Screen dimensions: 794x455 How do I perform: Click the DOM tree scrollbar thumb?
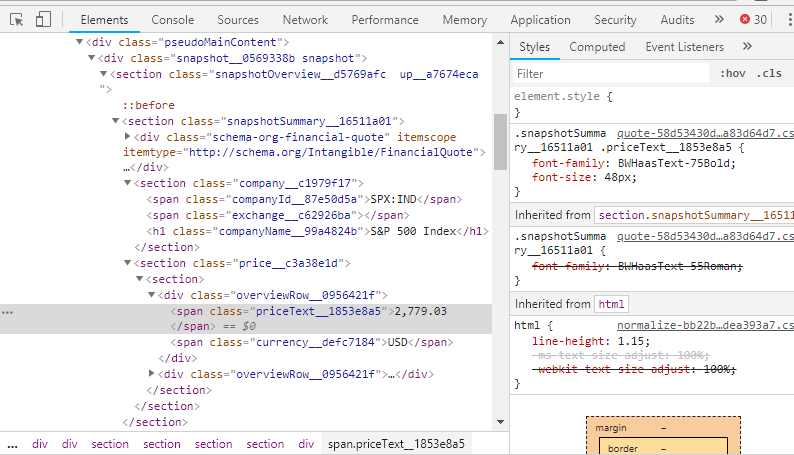(x=500, y=142)
